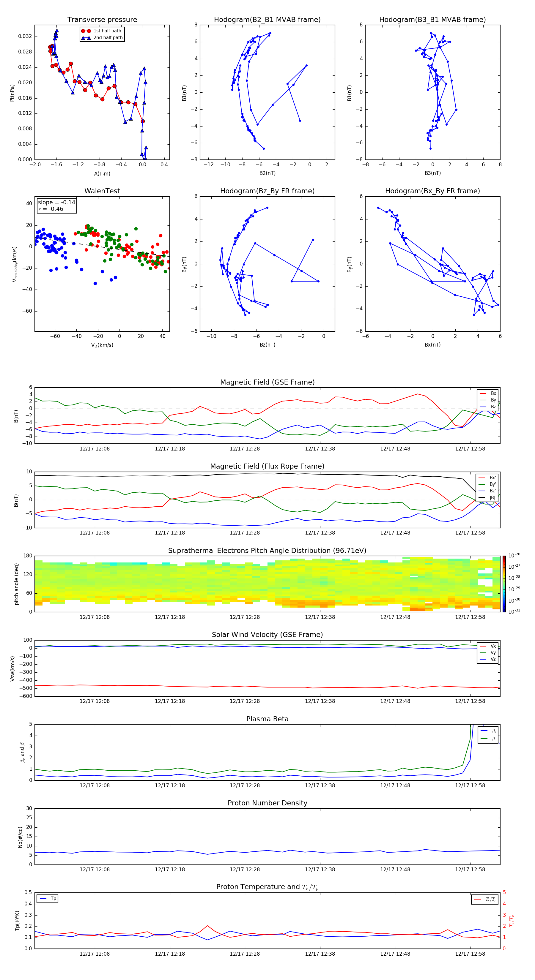
Task: Click the "Proton Temperature and Te/Tp" title
Action: coord(267,887)
